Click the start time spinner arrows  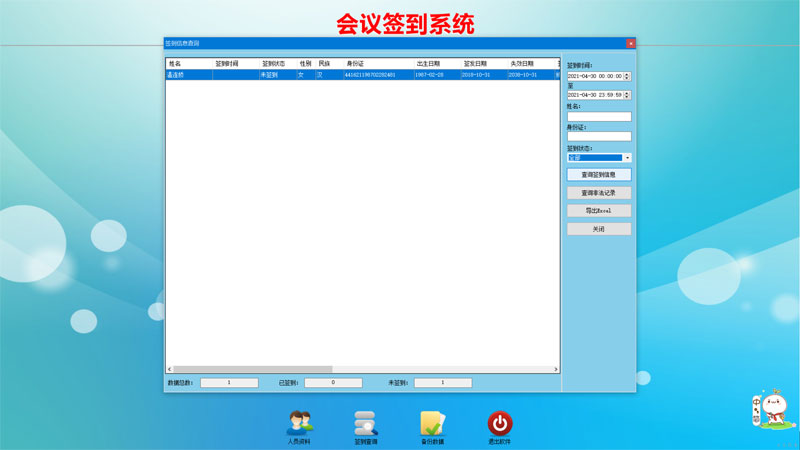pyautogui.click(x=627, y=76)
